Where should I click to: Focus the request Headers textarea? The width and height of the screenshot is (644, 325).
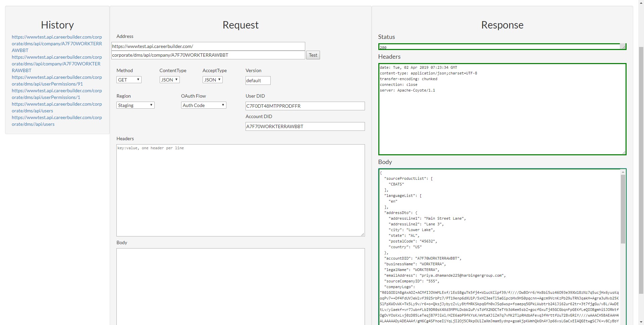tap(240, 190)
